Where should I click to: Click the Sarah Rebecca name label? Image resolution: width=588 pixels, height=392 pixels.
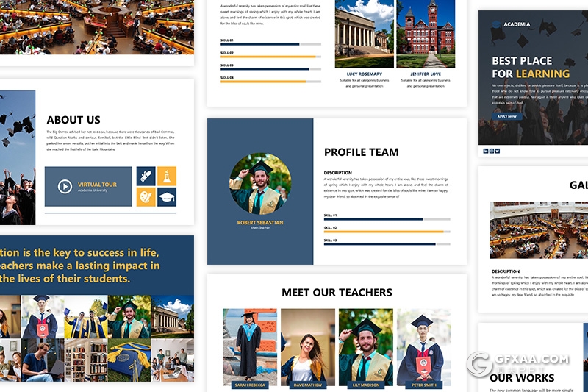click(250, 385)
